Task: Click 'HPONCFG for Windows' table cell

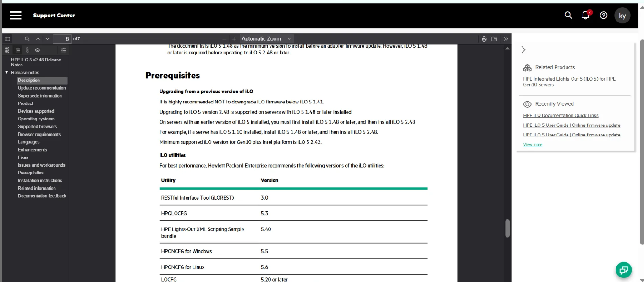Action: tap(187, 251)
